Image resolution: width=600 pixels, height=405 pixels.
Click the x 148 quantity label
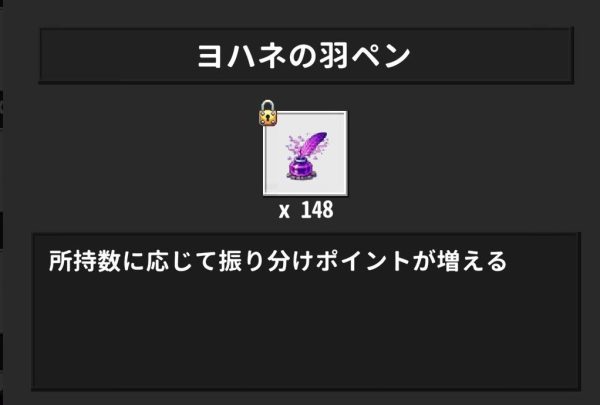[x=306, y=210]
